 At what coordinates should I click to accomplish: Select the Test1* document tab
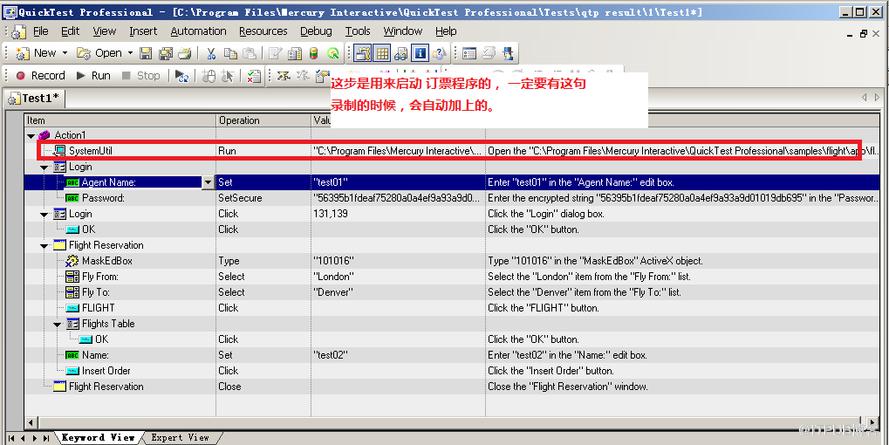click(x=34, y=98)
